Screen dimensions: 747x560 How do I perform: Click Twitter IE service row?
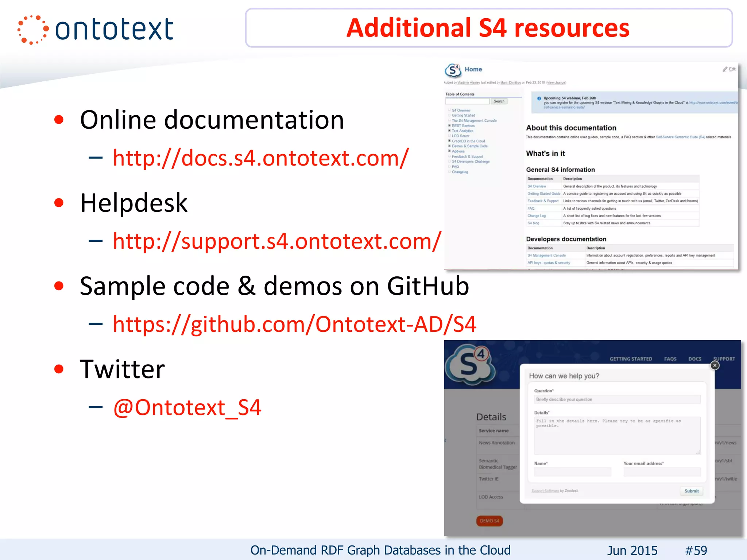click(489, 479)
